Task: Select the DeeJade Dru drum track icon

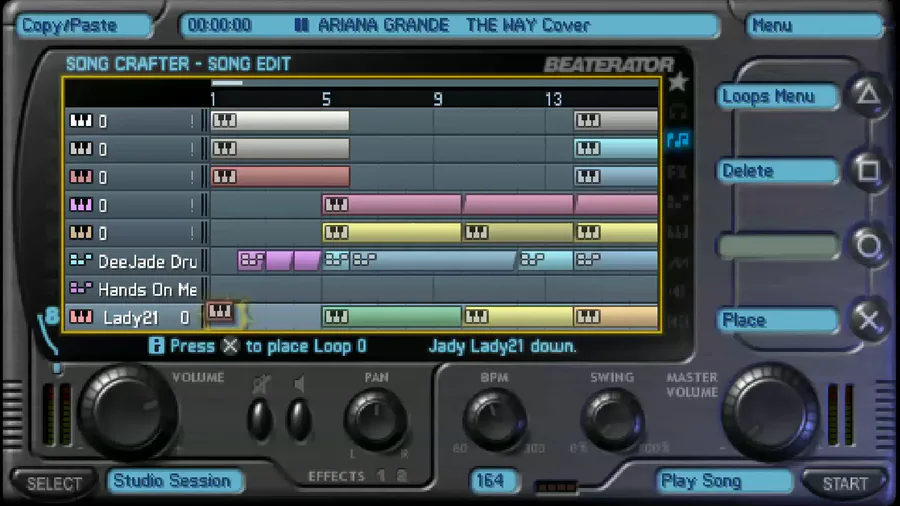Action: pyautogui.click(x=80, y=260)
